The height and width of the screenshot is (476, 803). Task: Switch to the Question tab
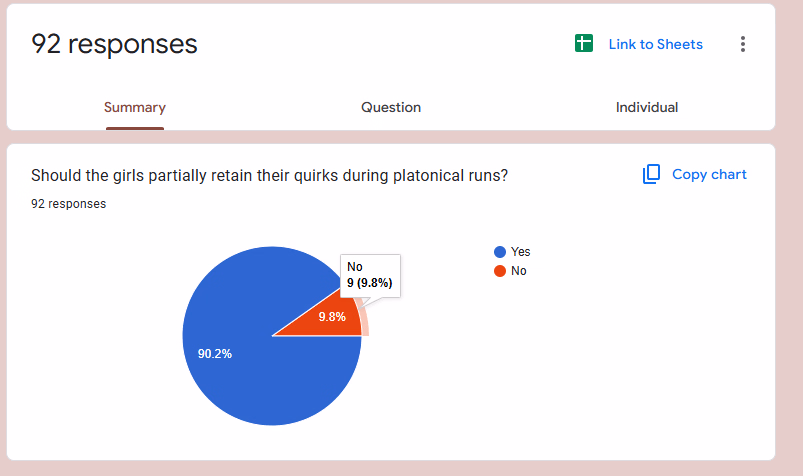391,107
